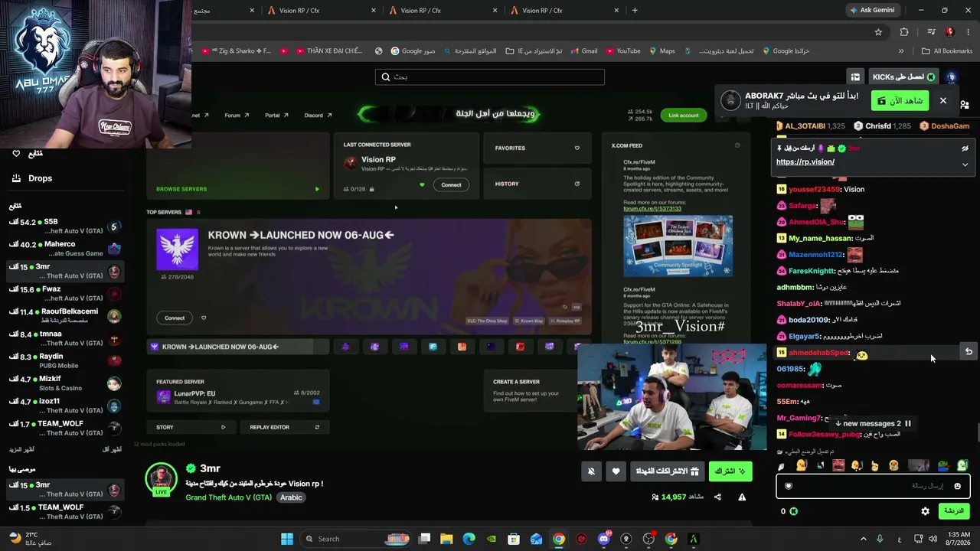Share the stream using the share icon
Image resolution: width=980 pixels, height=551 pixels.
pyautogui.click(x=717, y=497)
